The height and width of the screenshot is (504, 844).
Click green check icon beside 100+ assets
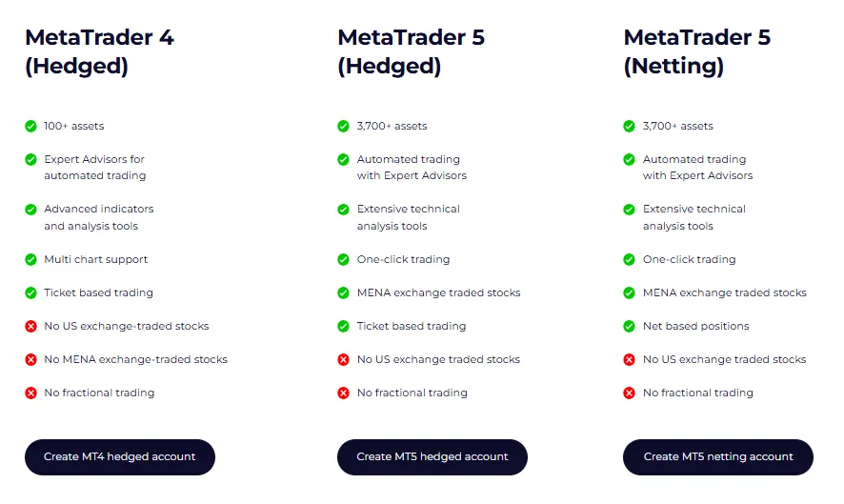(31, 126)
